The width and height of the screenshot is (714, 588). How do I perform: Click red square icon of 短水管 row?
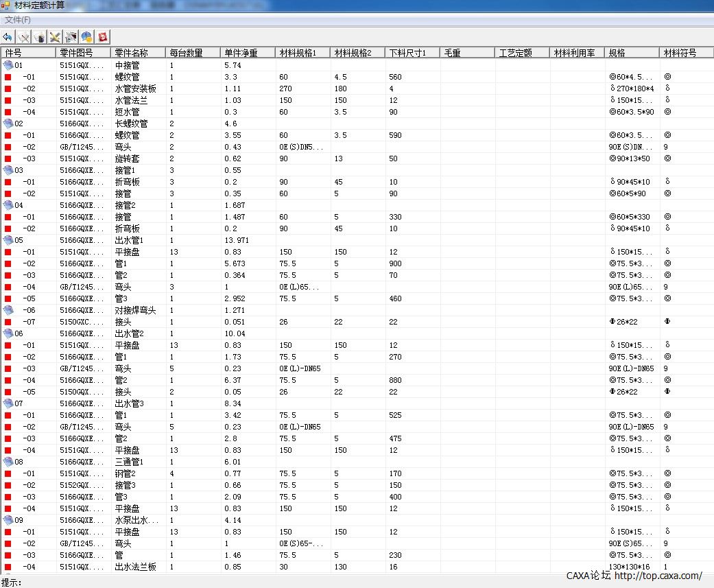coord(8,112)
